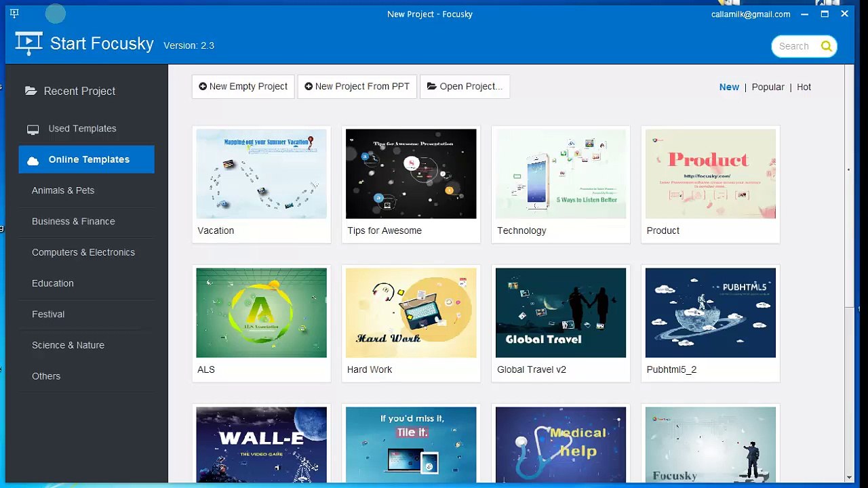Sort templates by Popular

point(768,87)
